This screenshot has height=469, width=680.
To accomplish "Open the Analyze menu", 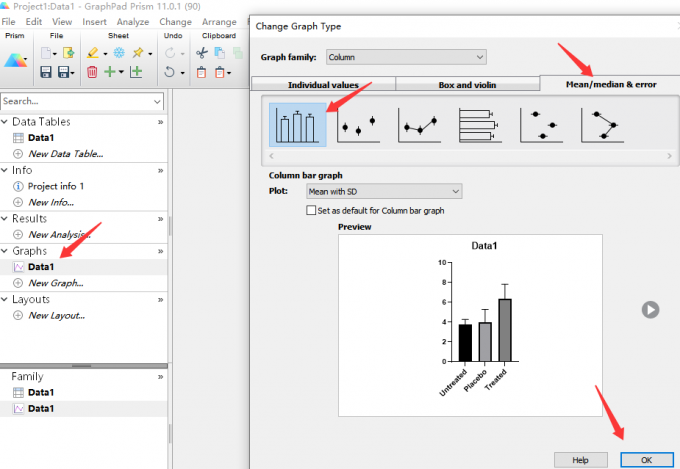I will click(x=133, y=22).
